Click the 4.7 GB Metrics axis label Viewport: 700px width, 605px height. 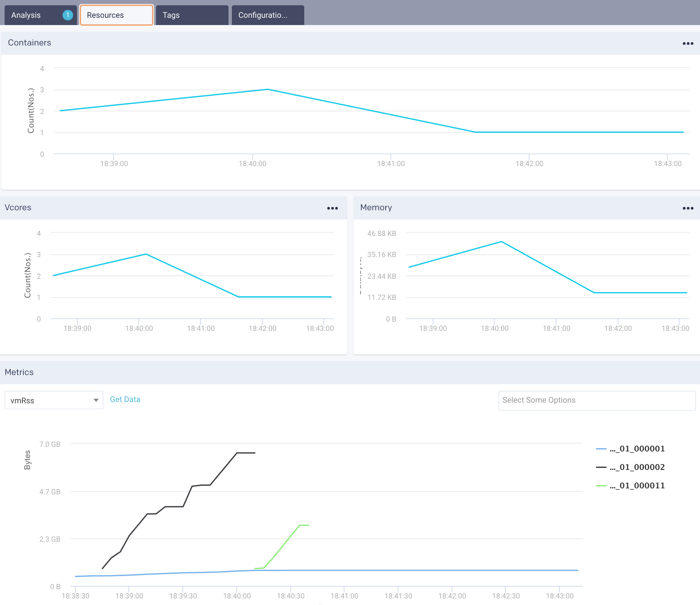[x=50, y=491]
